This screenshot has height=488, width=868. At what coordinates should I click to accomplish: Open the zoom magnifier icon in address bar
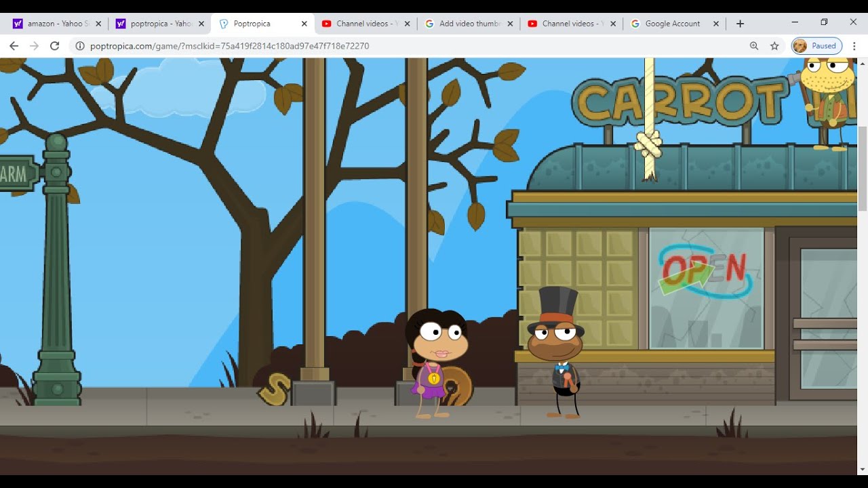point(754,46)
